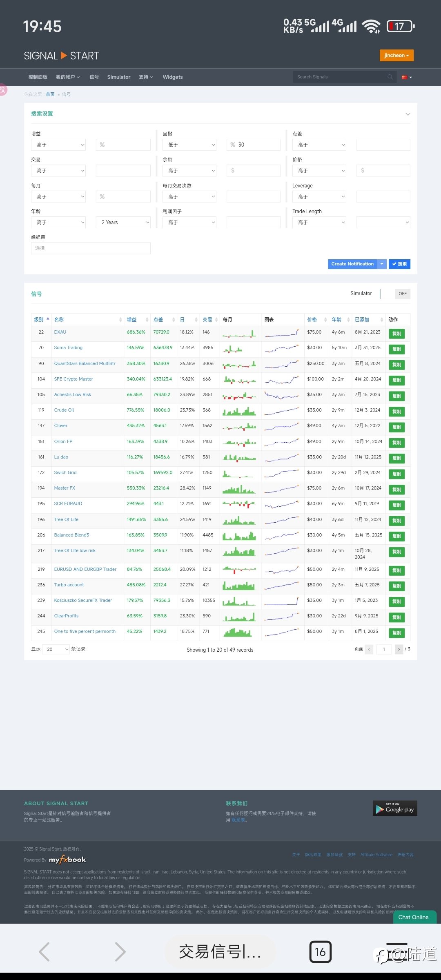Open 回撤 comparison dropdown showing 低于
441x980 pixels.
pos(189,145)
